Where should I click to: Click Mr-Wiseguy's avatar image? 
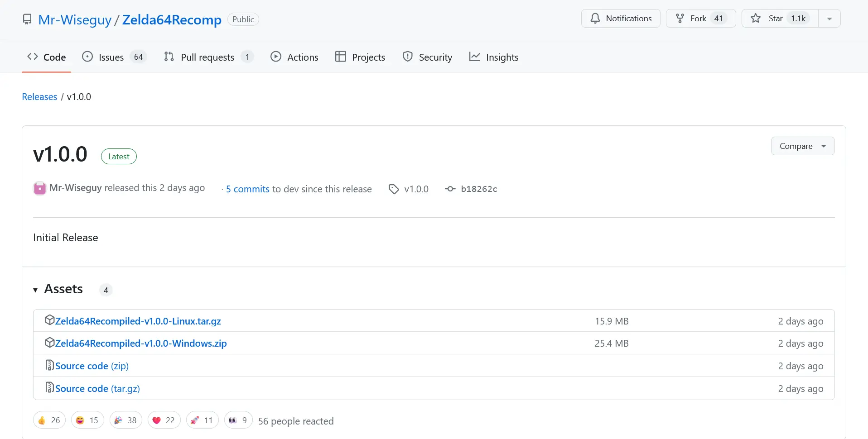tap(40, 188)
